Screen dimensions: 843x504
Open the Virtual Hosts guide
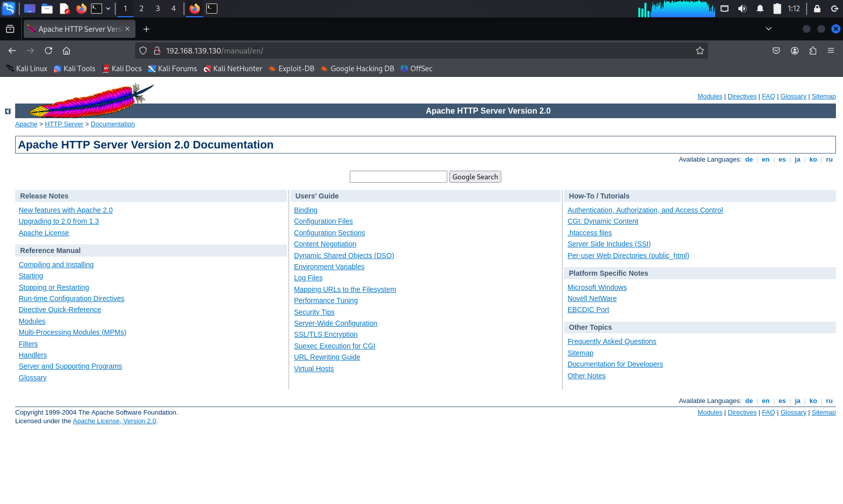point(314,369)
